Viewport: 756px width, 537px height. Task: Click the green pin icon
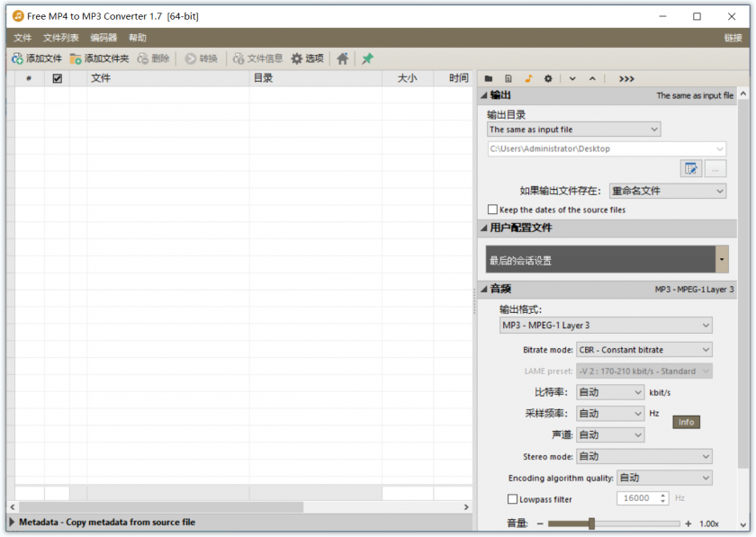pos(367,58)
